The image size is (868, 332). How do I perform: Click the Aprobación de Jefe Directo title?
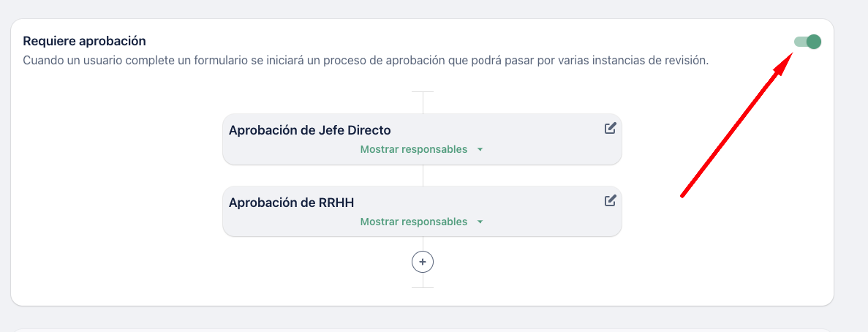pyautogui.click(x=310, y=130)
